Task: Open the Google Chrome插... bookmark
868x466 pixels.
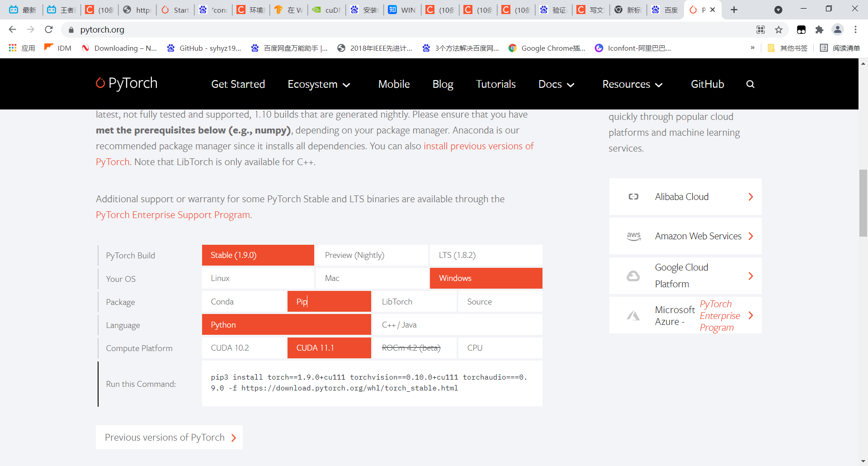Action: tap(547, 48)
